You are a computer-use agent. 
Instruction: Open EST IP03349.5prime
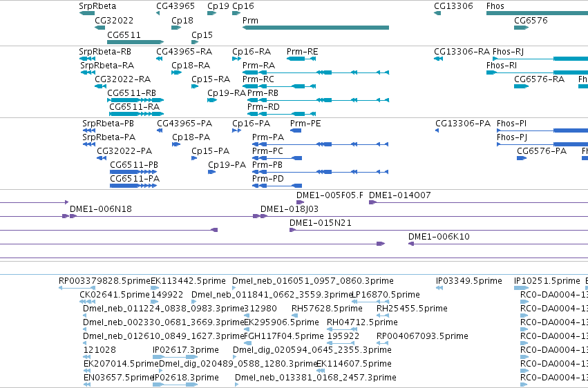[469, 281]
